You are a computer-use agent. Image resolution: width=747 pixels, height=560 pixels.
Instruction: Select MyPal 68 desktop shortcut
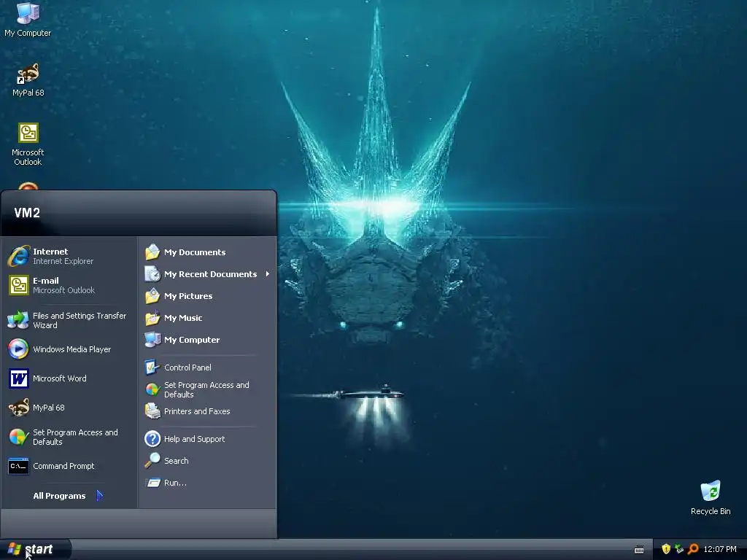pos(28,80)
